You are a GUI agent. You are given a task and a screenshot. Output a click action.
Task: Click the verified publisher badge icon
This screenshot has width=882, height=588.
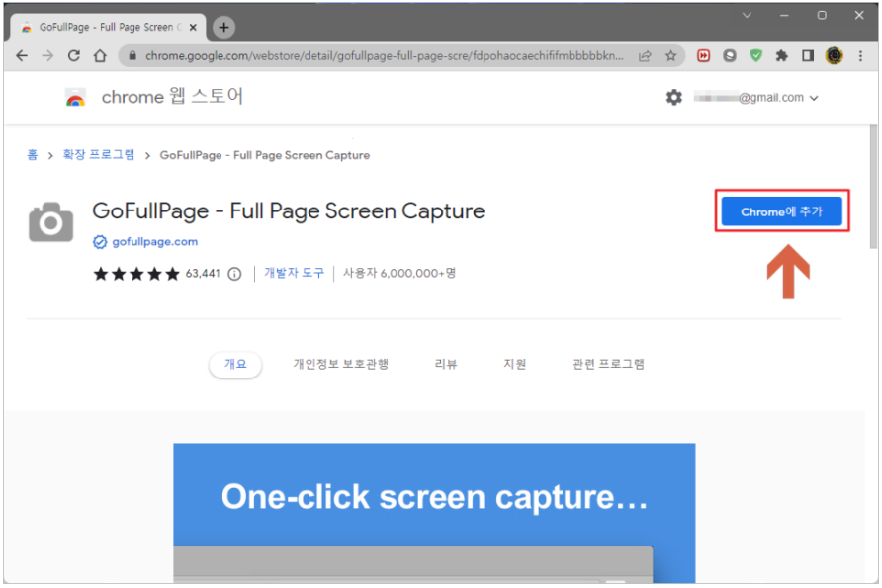tap(100, 242)
